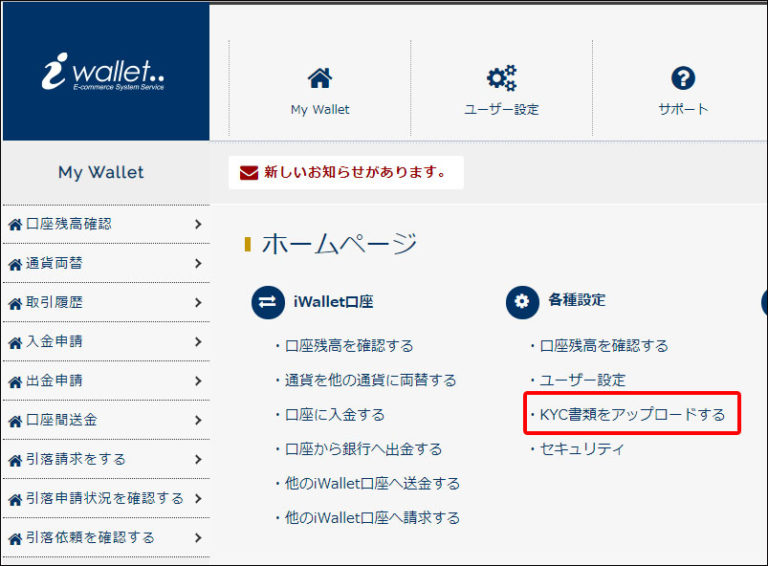
Task: Select 口座間送金 in the sidebar menu
Action: 106,420
